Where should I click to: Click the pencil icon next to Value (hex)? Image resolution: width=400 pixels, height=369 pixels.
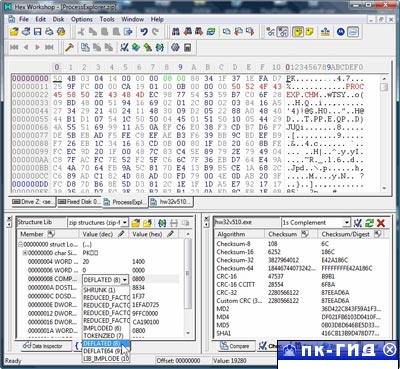[171, 234]
